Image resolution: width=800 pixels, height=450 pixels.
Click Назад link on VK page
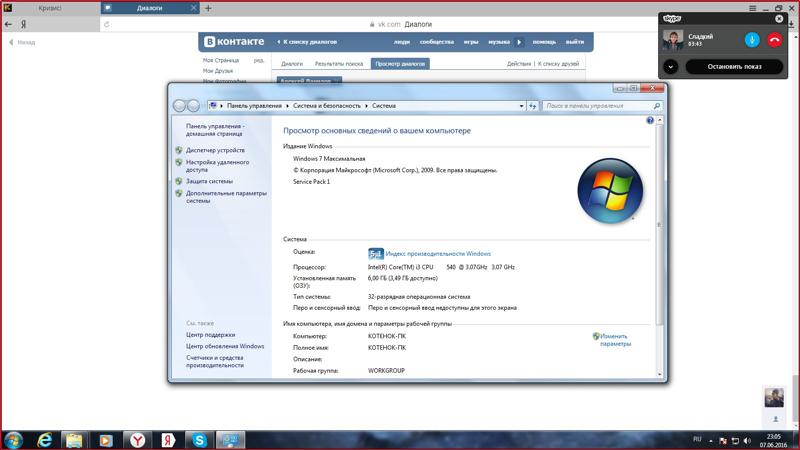point(22,42)
